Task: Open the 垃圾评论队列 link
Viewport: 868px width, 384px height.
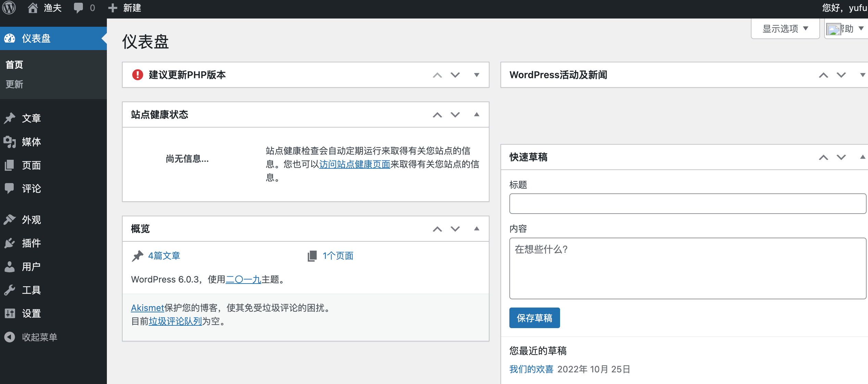Action: point(175,321)
